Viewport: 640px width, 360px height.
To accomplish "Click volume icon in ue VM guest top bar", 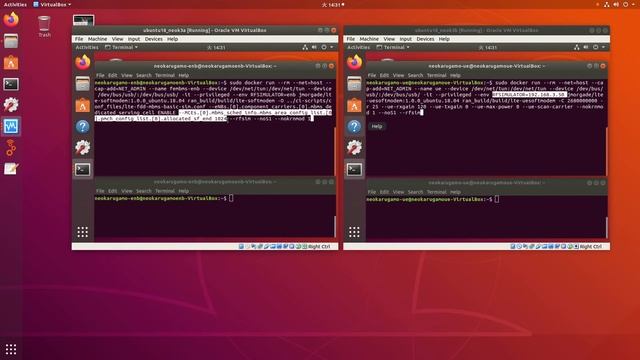I will click(586, 47).
